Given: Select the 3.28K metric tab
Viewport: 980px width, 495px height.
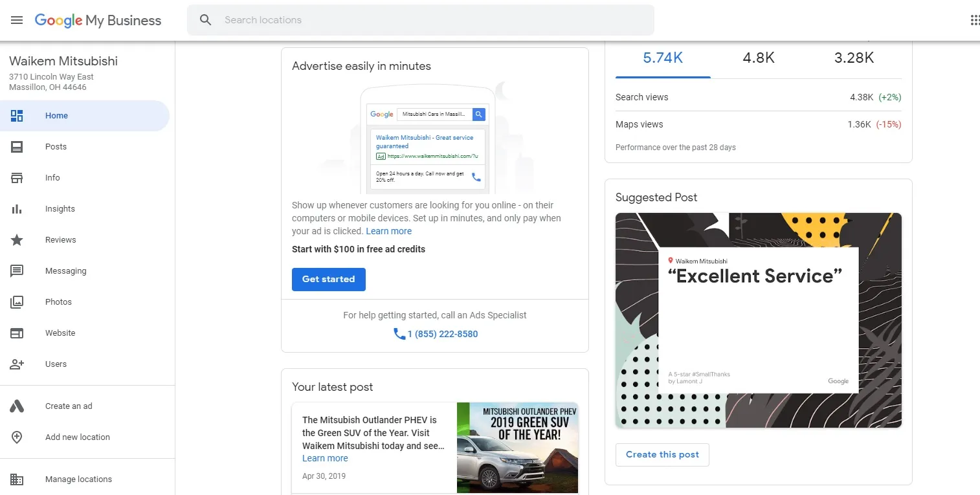Looking at the screenshot, I should 854,58.
